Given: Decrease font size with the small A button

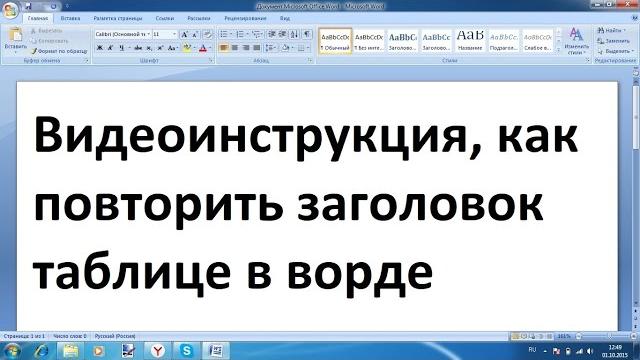Looking at the screenshot, I should [195, 35].
